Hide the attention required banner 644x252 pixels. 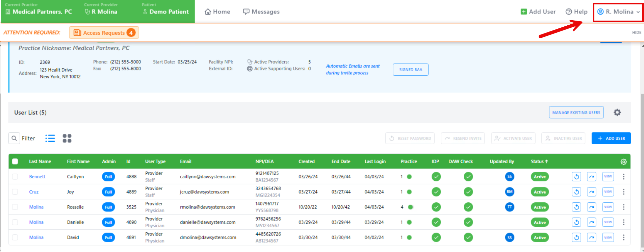pyautogui.click(x=637, y=33)
